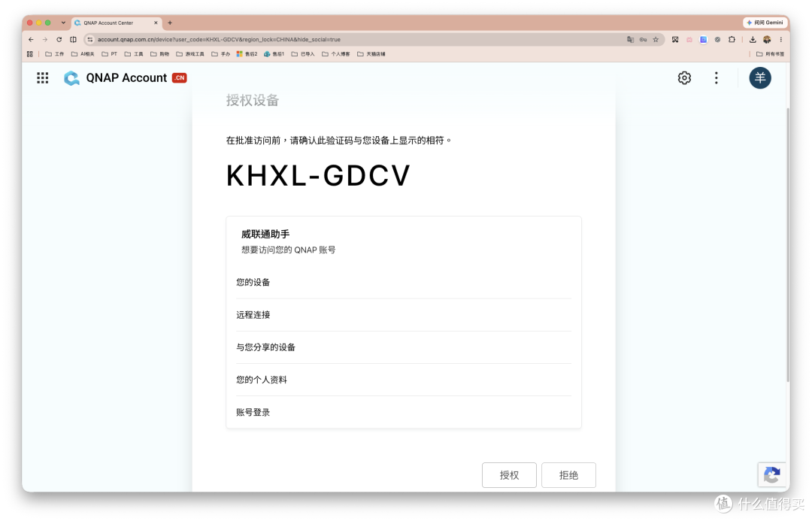The height and width of the screenshot is (521, 812).
Task: Toggle the browser side panel icon
Action: point(73,39)
